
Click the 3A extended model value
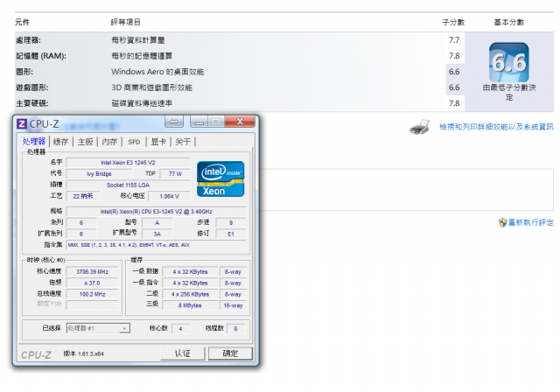157,234
